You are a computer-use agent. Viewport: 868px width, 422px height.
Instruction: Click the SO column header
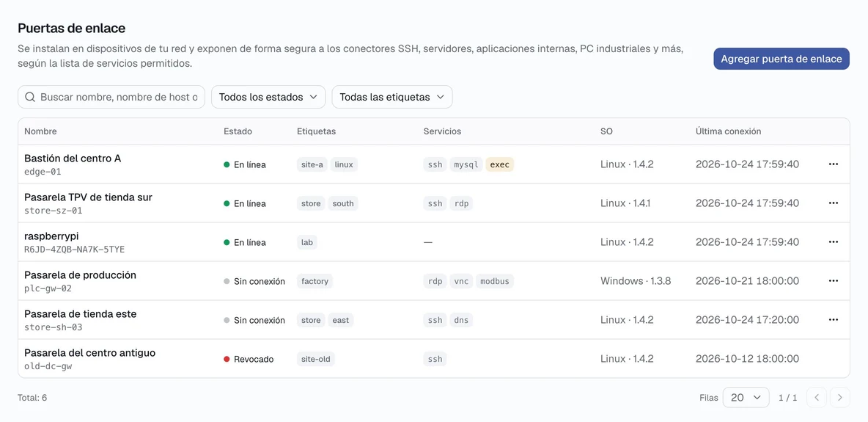606,131
